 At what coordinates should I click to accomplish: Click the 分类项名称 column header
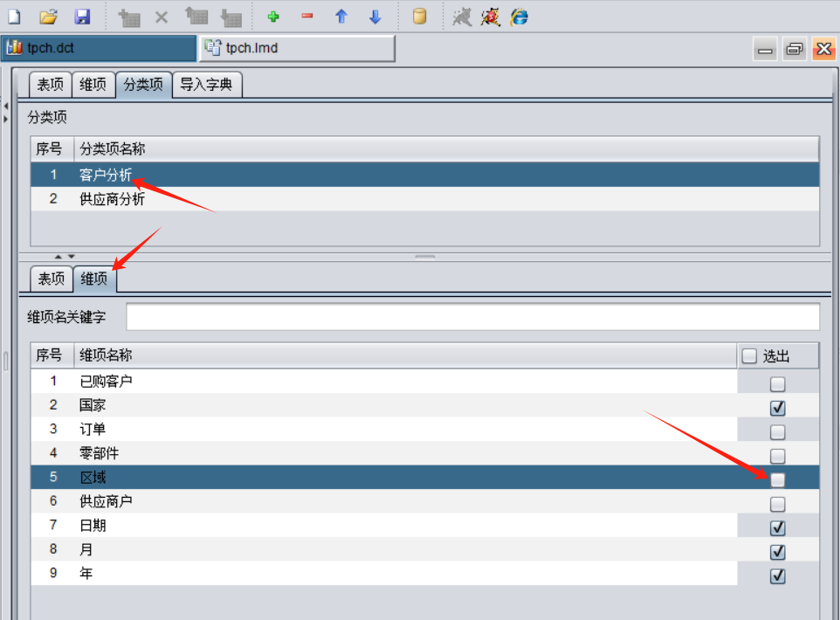point(446,149)
